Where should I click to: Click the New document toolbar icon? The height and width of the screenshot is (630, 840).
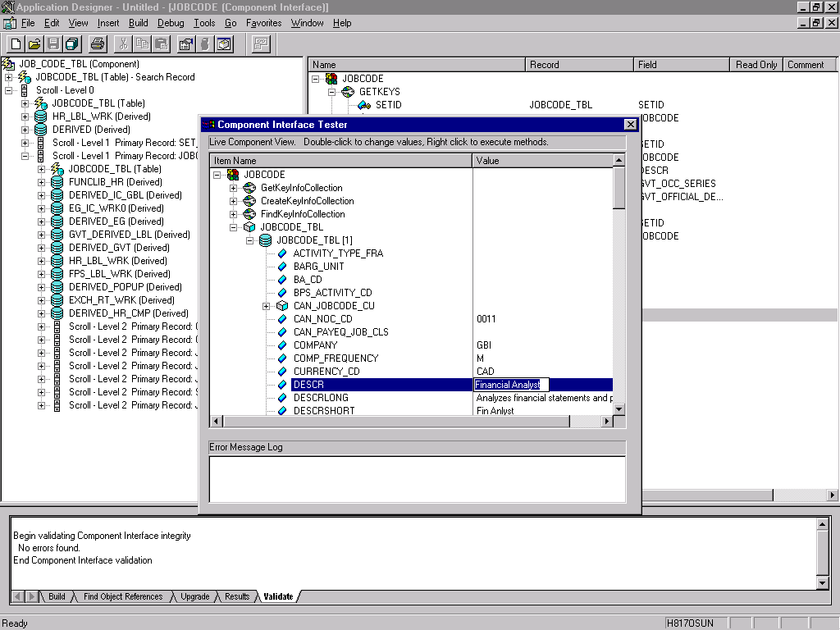(x=16, y=44)
